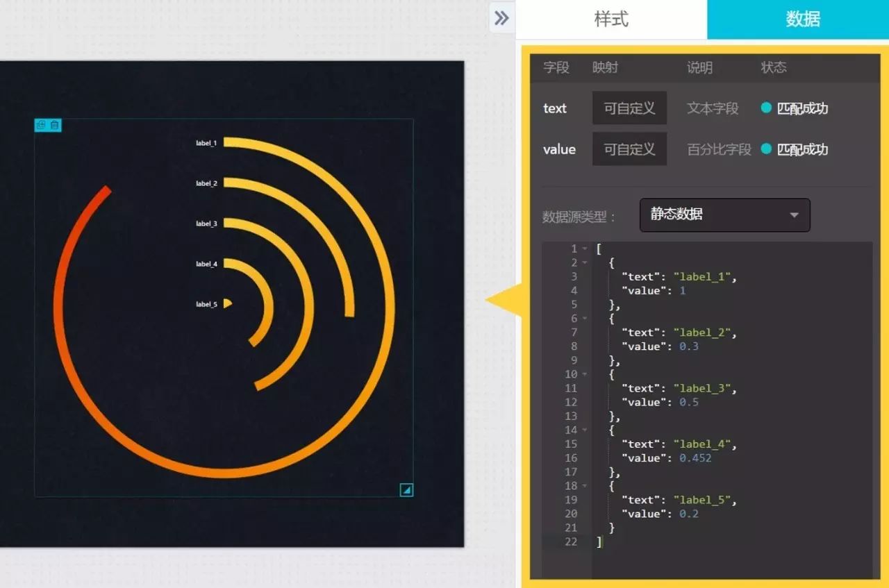Click the label_5 yellow wedge marker
This screenshot has width=889, height=588.
227,303
